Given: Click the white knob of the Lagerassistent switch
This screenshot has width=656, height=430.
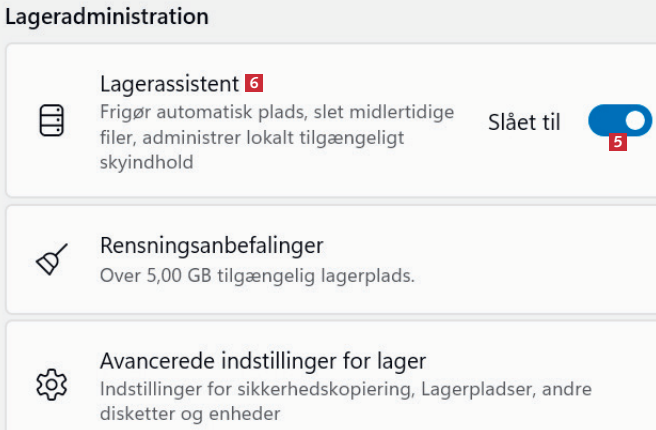Looking at the screenshot, I should [634, 121].
